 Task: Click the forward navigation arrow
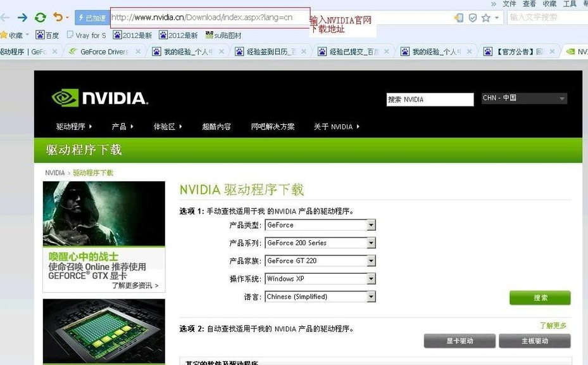[x=23, y=17]
